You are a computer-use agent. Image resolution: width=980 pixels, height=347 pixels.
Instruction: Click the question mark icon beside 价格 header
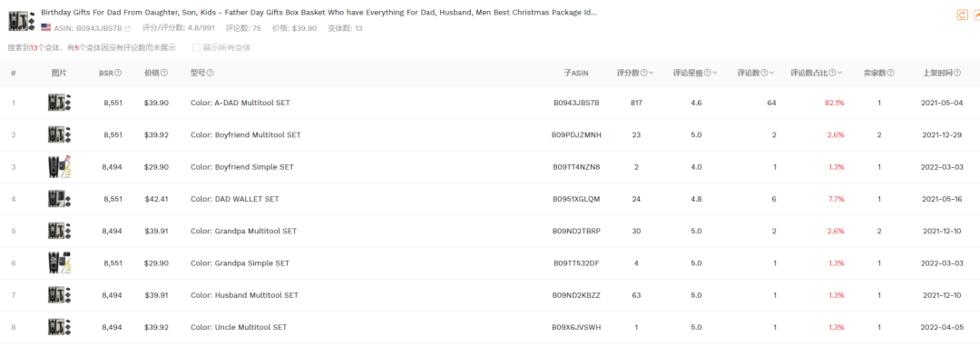pos(163,74)
